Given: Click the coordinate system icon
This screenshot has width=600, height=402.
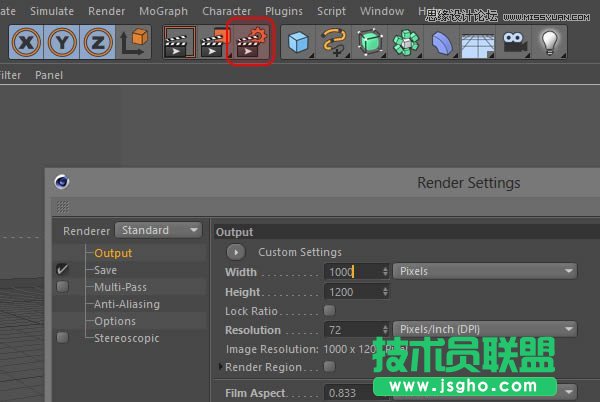Looking at the screenshot, I should pos(133,41).
